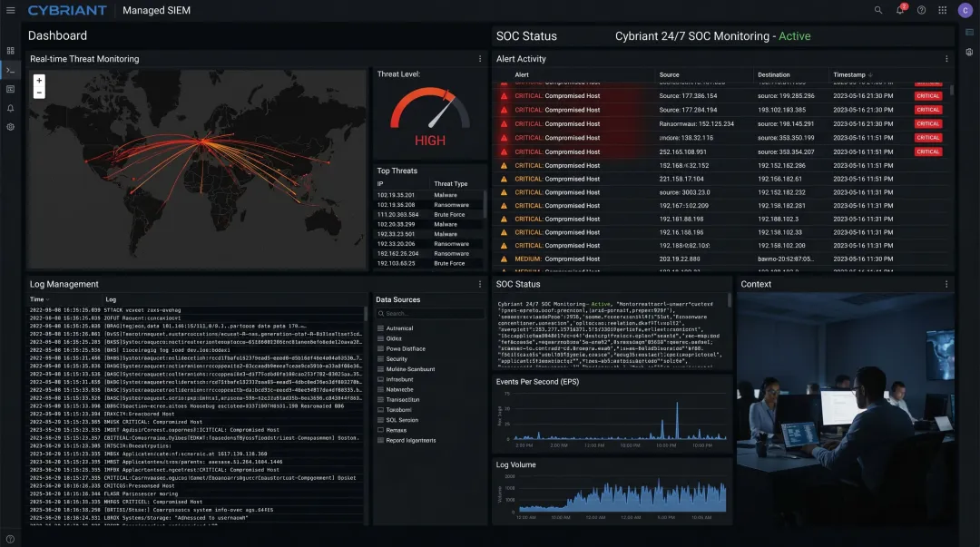Select alert destination 192.152.162.286
980x547 pixels.
pyautogui.click(x=781, y=166)
